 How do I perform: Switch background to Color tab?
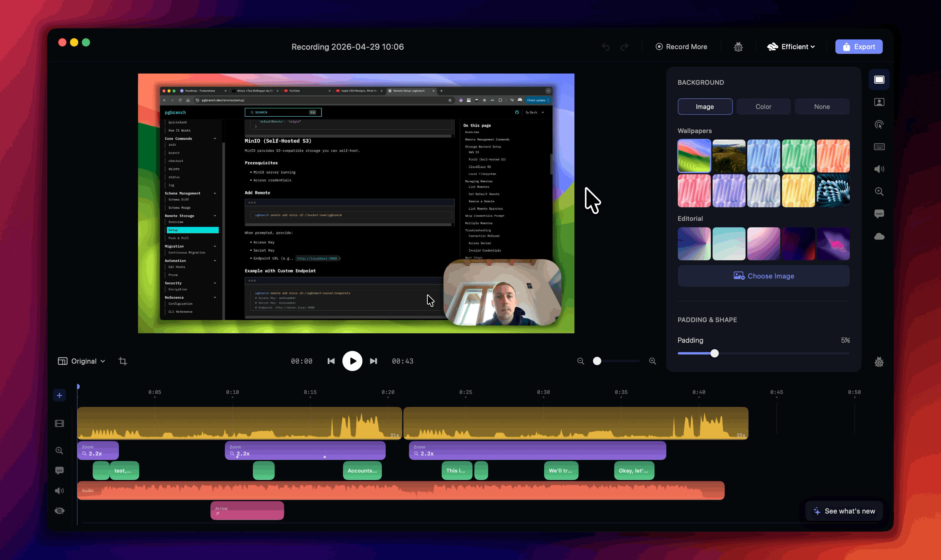(763, 107)
